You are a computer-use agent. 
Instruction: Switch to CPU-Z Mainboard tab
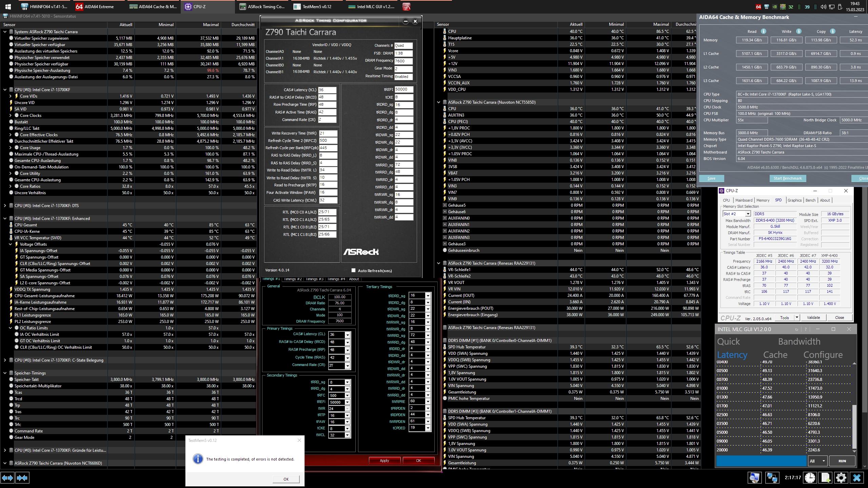coord(744,200)
